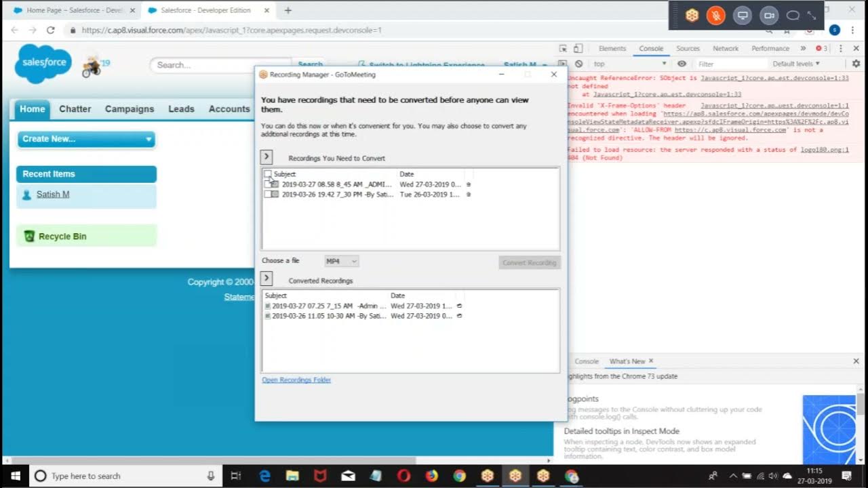Collapse the Recordings You Need to Convert section
This screenshot has width=868, height=488.
click(267, 157)
